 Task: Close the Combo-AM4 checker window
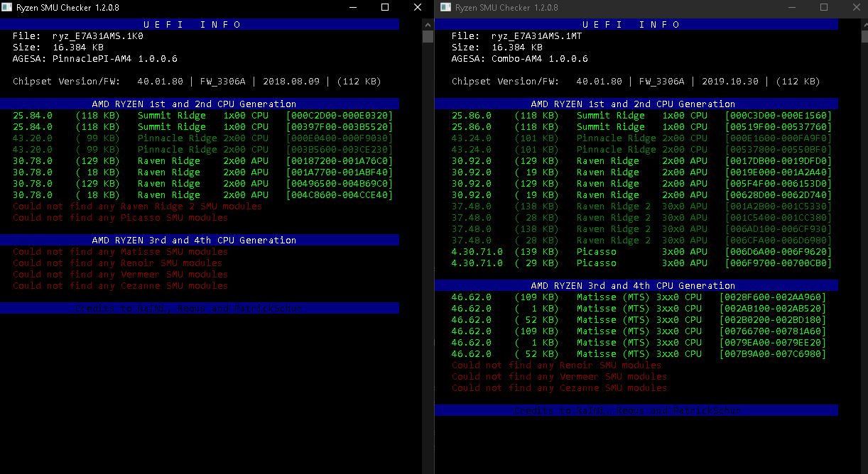tap(857, 7)
